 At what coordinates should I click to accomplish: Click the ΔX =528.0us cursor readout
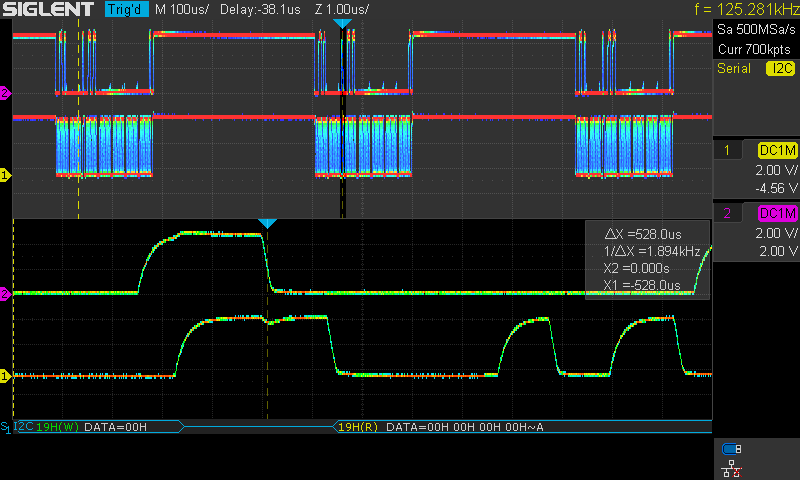[643, 234]
